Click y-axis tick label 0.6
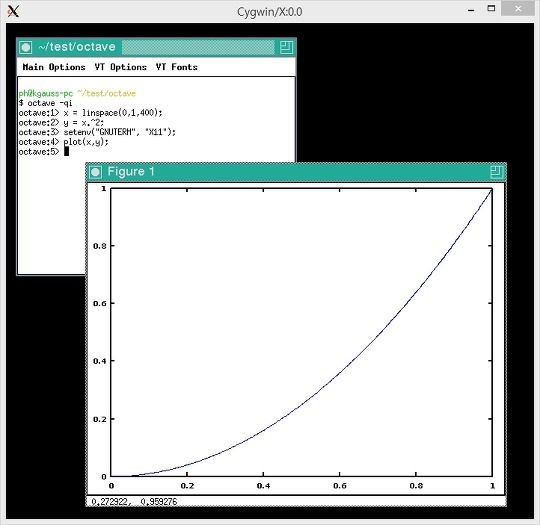The width and height of the screenshot is (540, 525). point(100,303)
